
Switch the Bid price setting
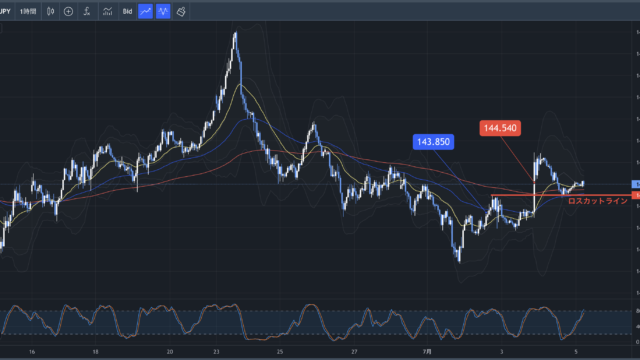pos(127,11)
